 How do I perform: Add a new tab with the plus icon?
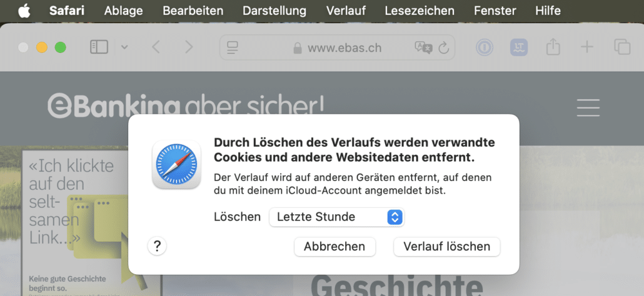(586, 47)
